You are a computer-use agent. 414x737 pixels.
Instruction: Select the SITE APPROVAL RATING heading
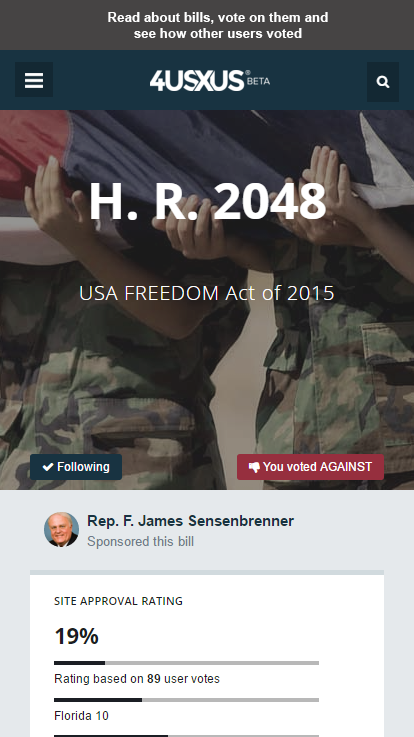click(118, 601)
